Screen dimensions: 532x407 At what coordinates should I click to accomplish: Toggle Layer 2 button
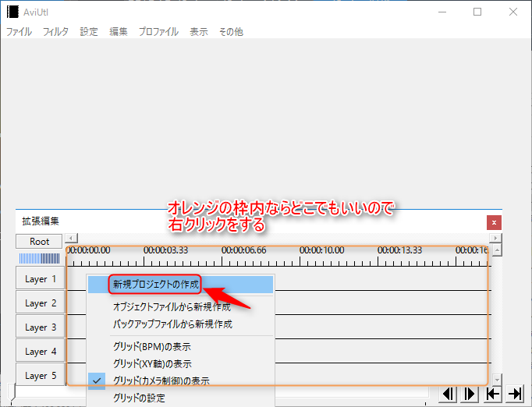[x=40, y=303]
